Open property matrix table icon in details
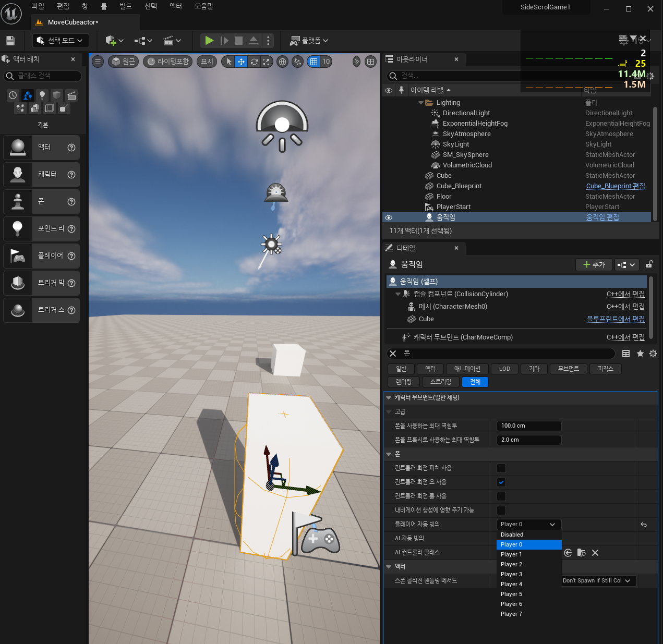 (626, 354)
